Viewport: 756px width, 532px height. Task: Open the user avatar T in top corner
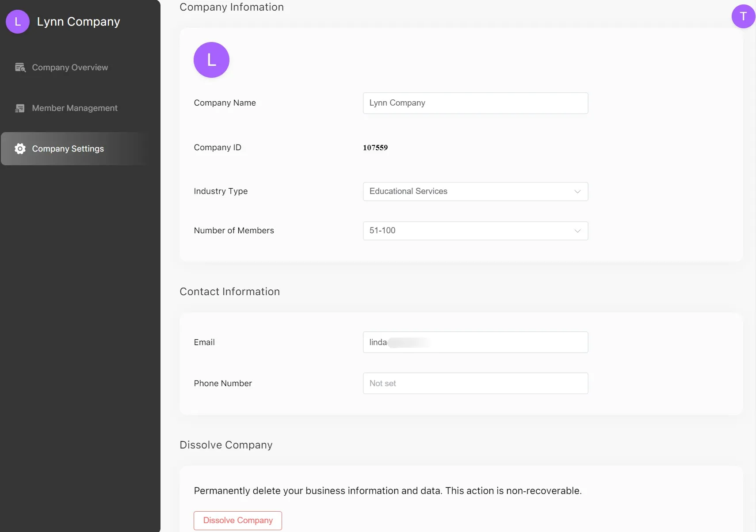click(743, 16)
